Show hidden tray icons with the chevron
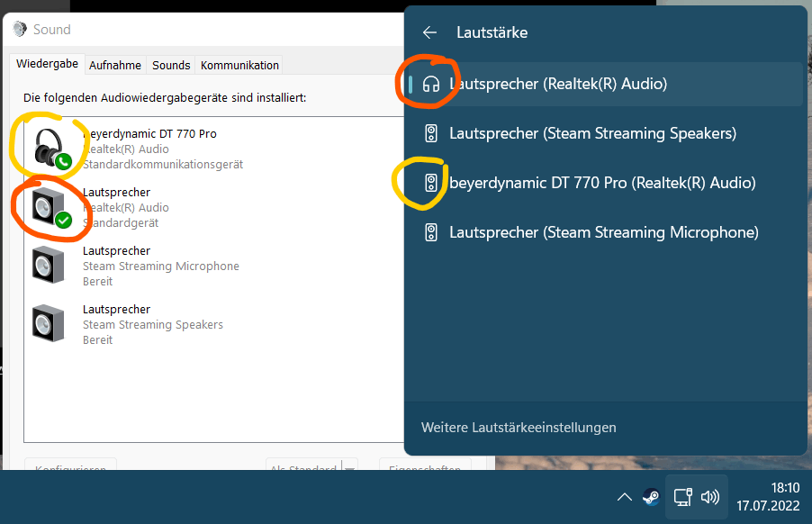Screen dimensions: 812x524 point(625,497)
